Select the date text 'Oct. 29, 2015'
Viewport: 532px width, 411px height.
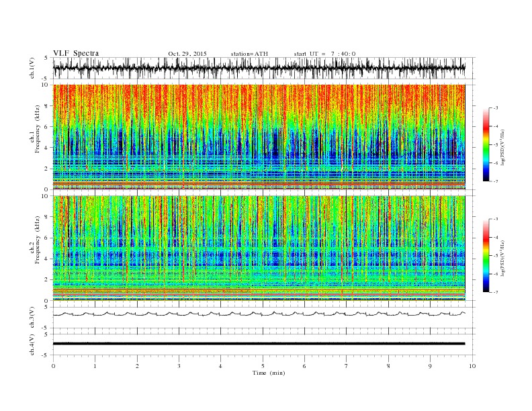[187, 54]
